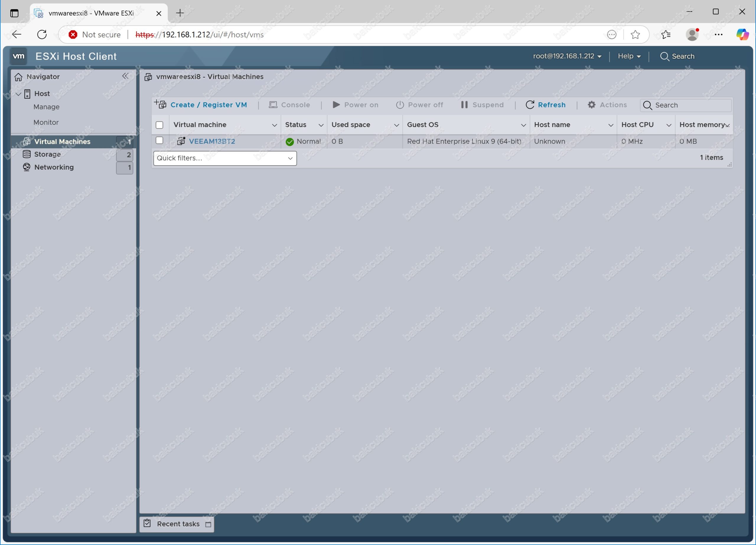Collapse the Host tree node

coord(19,94)
